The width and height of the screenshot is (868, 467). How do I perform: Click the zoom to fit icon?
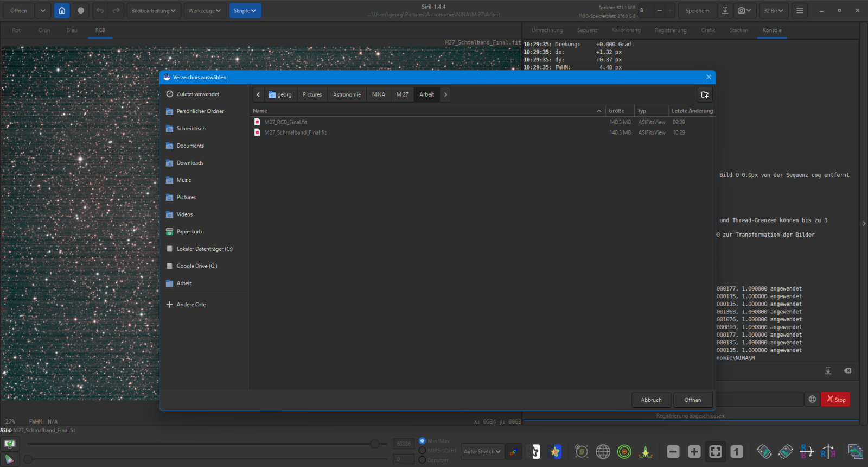pos(716,452)
